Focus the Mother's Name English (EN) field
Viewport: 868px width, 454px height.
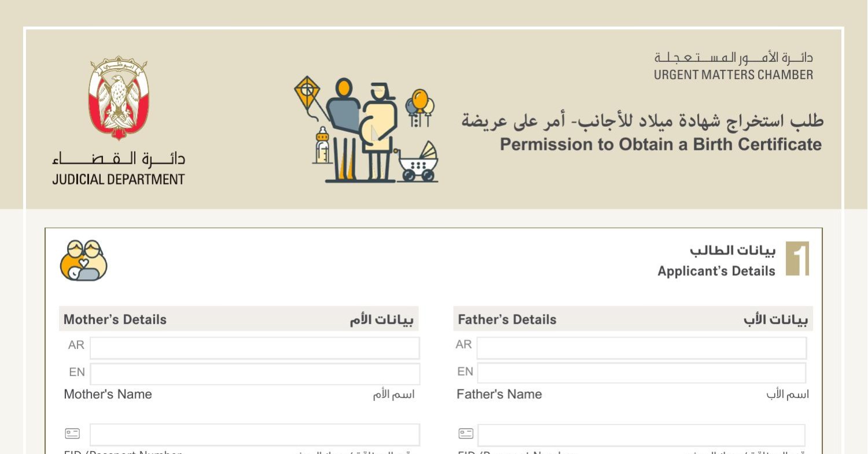point(255,374)
